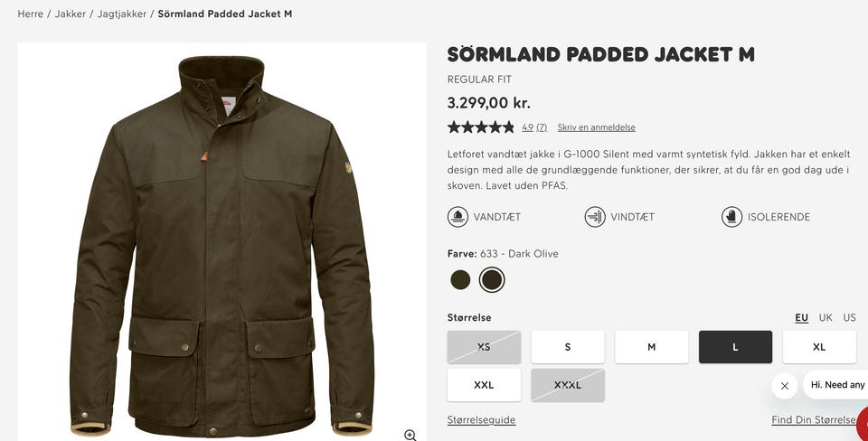Click the jacket product image
868x441 pixels.
[x=222, y=244]
